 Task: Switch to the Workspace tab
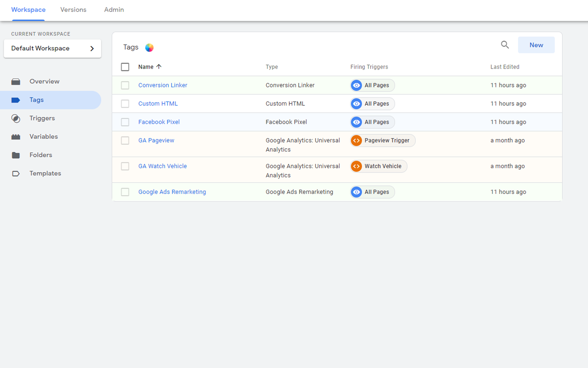28,10
